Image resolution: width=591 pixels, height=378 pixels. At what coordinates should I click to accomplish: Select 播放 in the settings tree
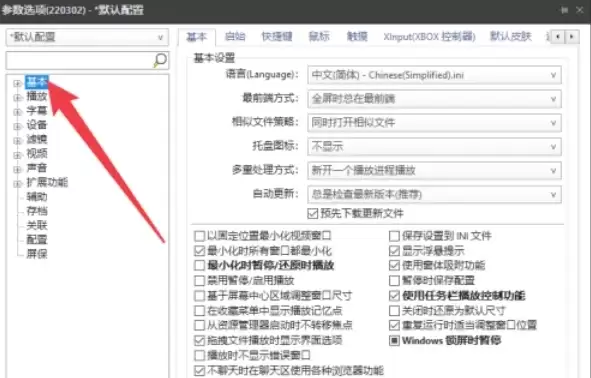pyautogui.click(x=37, y=96)
